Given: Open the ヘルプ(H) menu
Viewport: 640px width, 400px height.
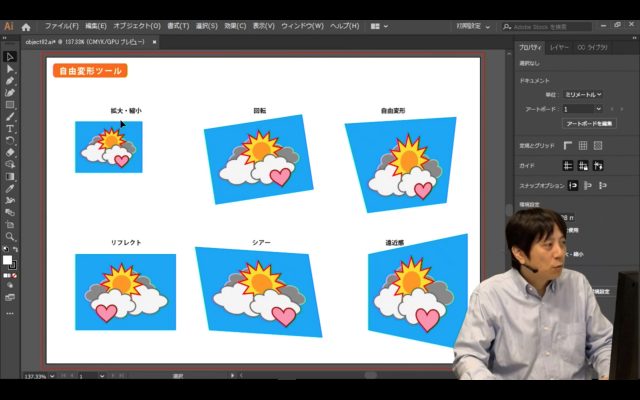Looking at the screenshot, I should [x=344, y=26].
